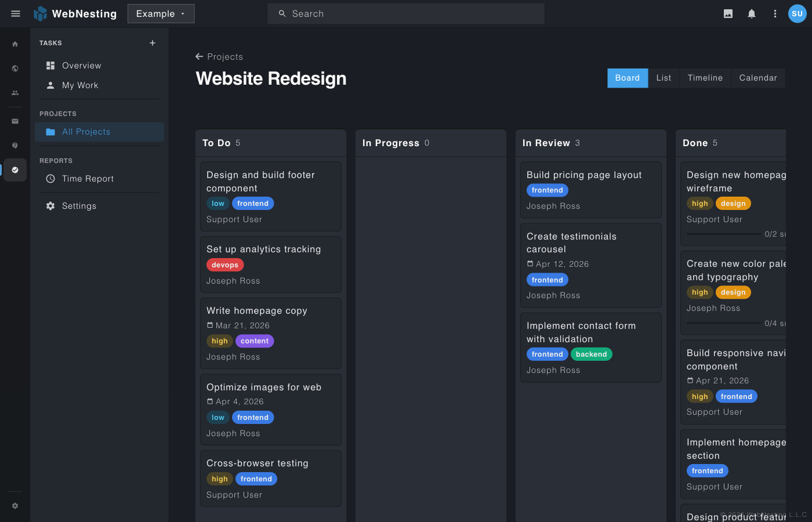Go back via the Projects link

click(219, 57)
